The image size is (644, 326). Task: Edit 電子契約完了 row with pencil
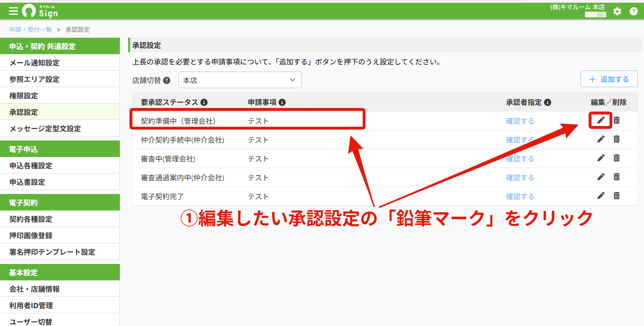pos(601,196)
